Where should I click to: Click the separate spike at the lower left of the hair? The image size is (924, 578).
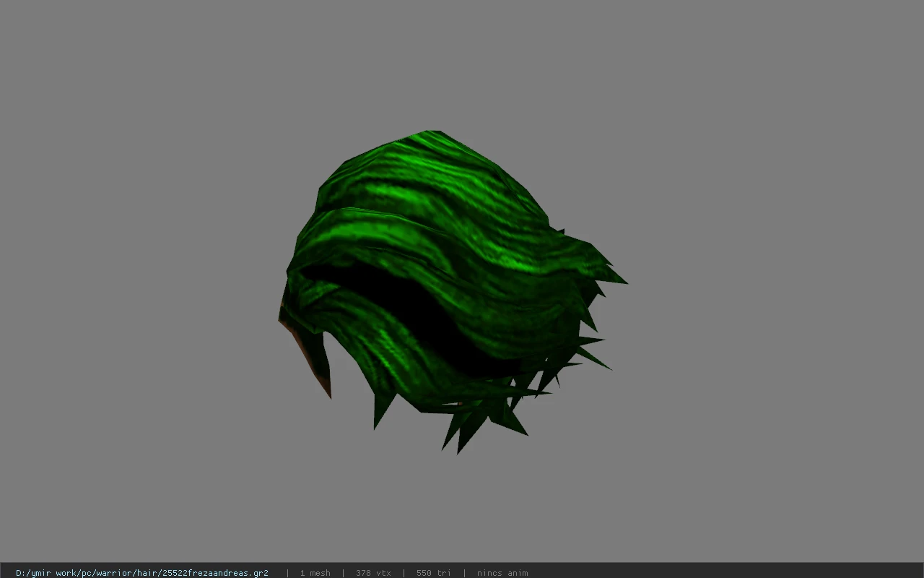click(381, 410)
